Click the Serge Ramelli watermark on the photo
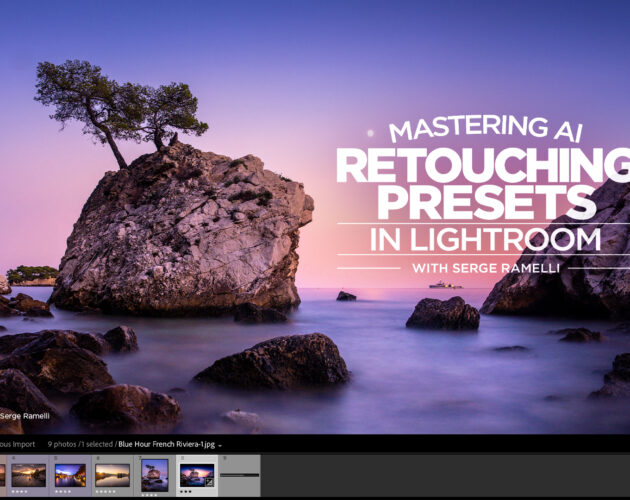 24,415
